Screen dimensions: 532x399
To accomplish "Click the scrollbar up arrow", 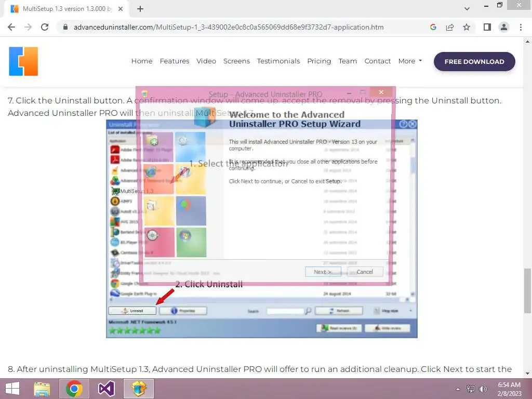I will pos(527,42).
